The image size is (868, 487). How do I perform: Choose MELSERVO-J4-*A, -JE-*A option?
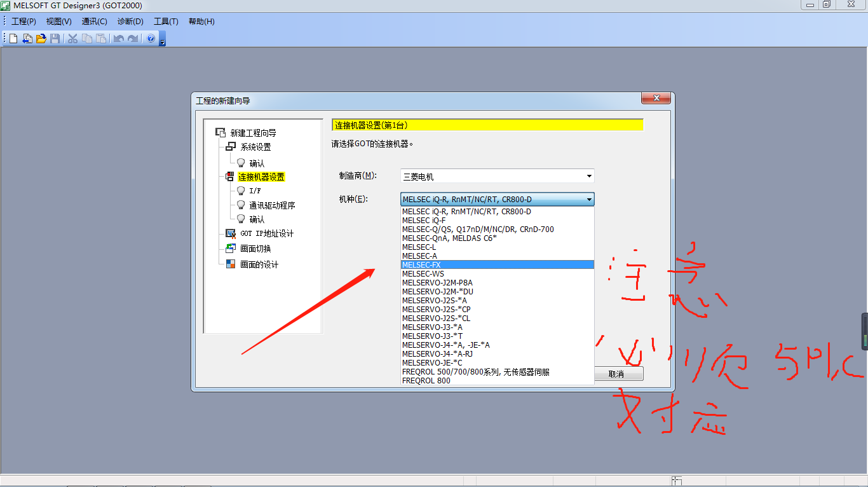pos(498,345)
